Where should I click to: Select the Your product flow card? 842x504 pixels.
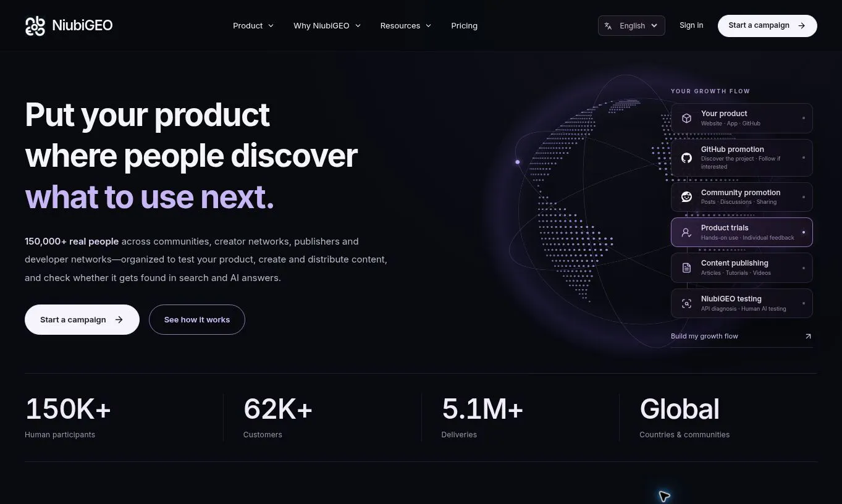[741, 118]
